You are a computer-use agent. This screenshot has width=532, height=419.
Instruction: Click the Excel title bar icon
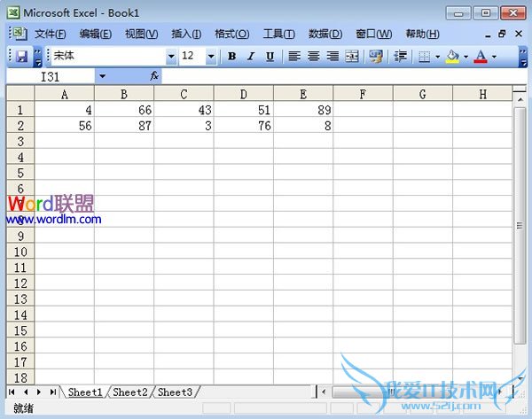(x=13, y=13)
